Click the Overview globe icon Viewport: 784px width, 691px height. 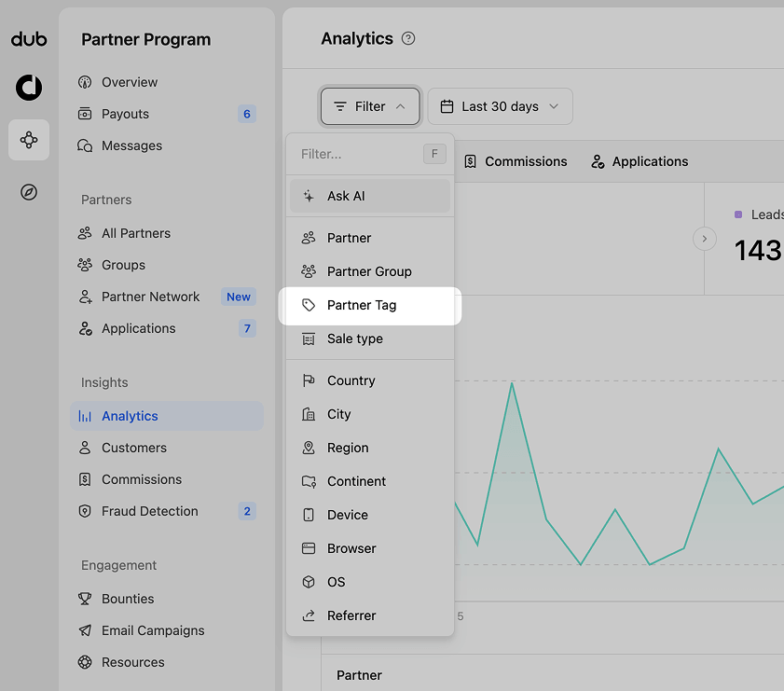85,82
